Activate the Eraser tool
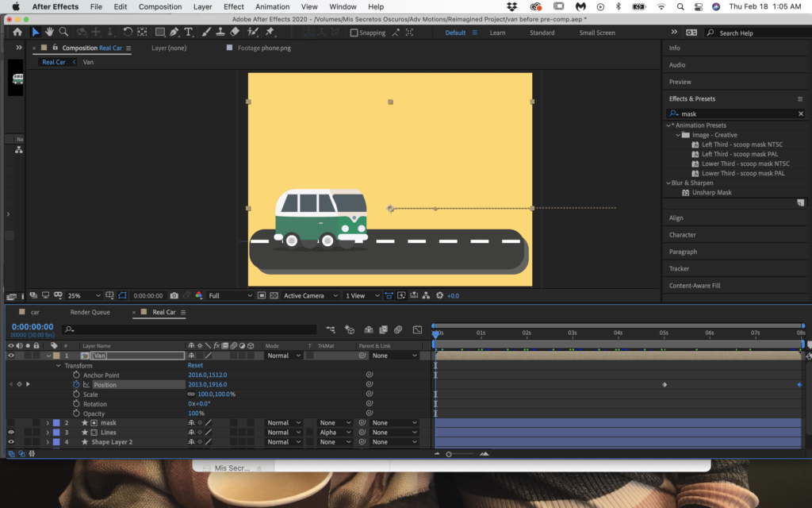This screenshot has width=812, height=508. coord(235,33)
